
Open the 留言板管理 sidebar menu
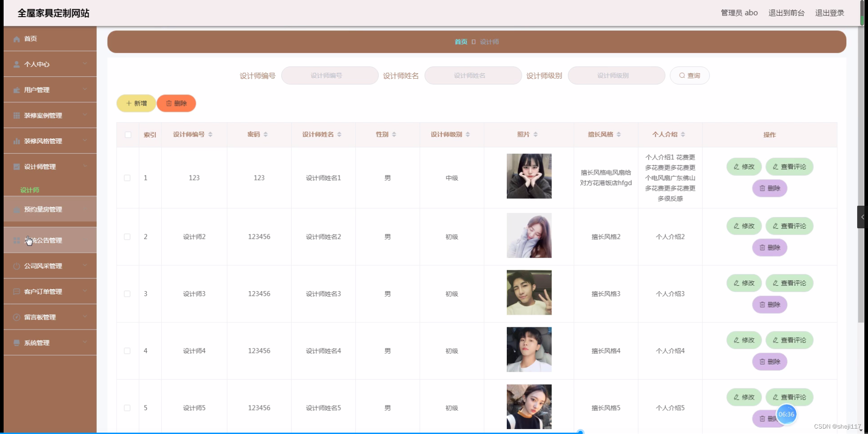50,317
